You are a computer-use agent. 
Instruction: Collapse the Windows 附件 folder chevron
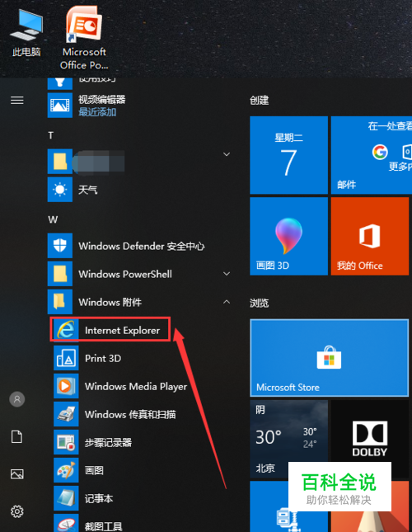click(x=227, y=302)
